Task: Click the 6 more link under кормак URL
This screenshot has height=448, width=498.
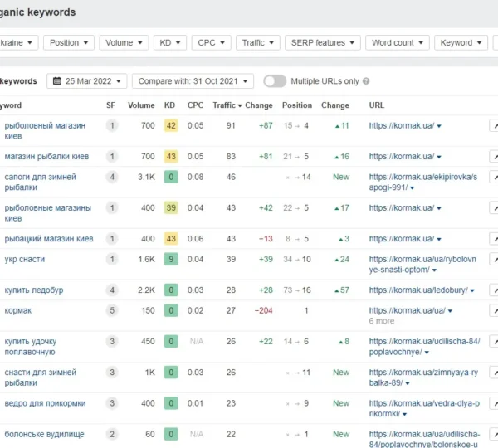Action: pyautogui.click(x=382, y=321)
